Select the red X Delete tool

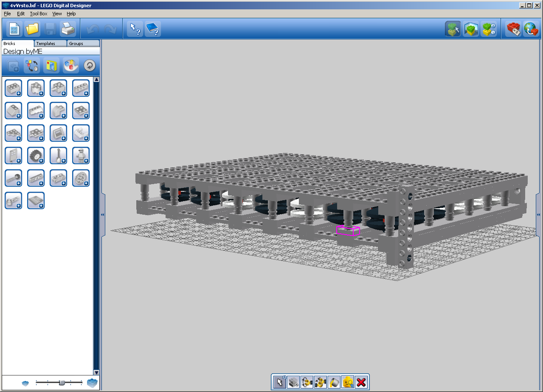coord(361,382)
